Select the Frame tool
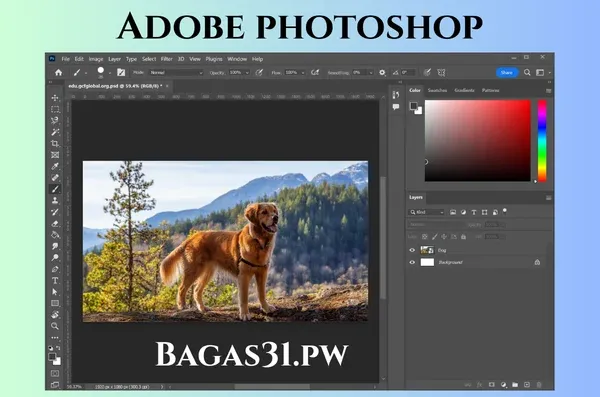Image resolution: width=600 pixels, height=397 pixels. tap(55, 155)
